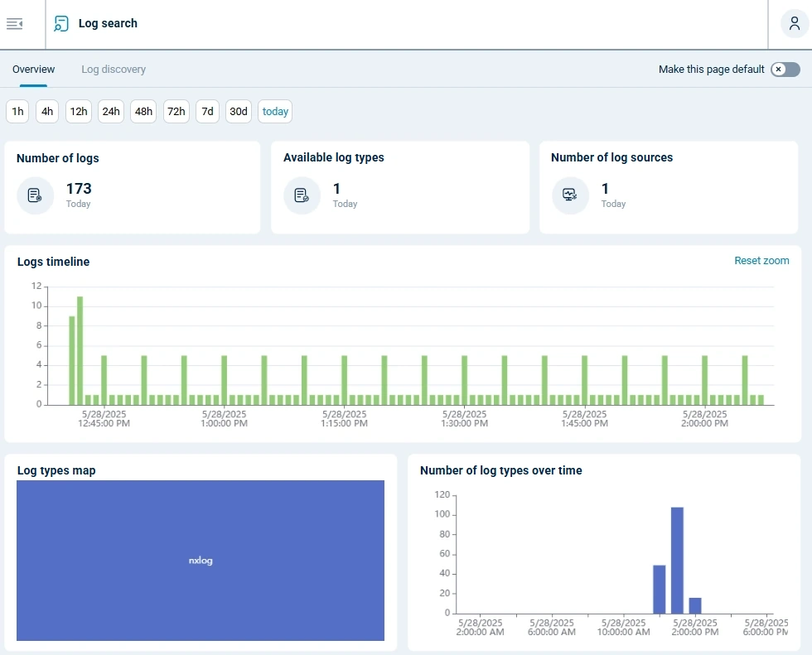Choose the 30d time range
Viewport: 812px width, 655px height.
pos(238,111)
